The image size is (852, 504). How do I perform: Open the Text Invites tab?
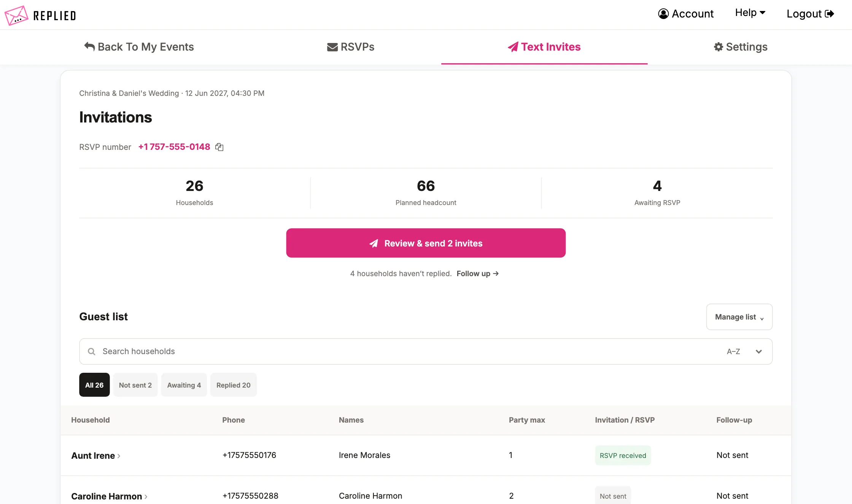[x=544, y=47]
